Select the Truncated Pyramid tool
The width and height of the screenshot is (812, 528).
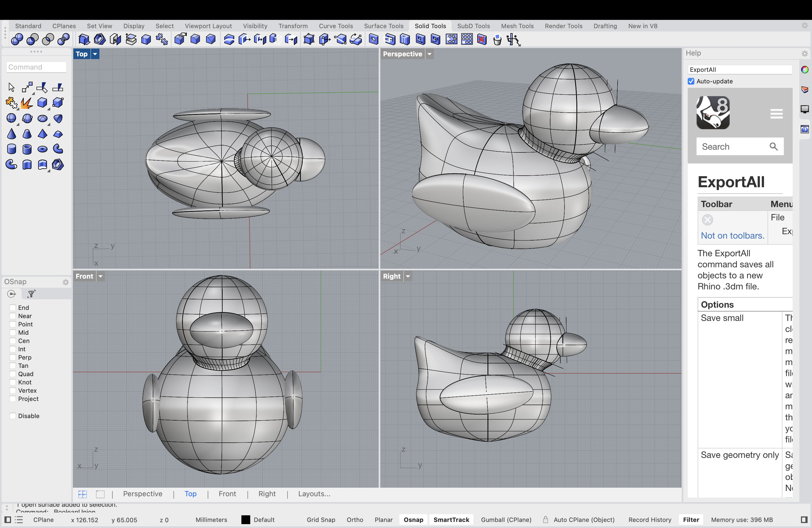point(58,134)
